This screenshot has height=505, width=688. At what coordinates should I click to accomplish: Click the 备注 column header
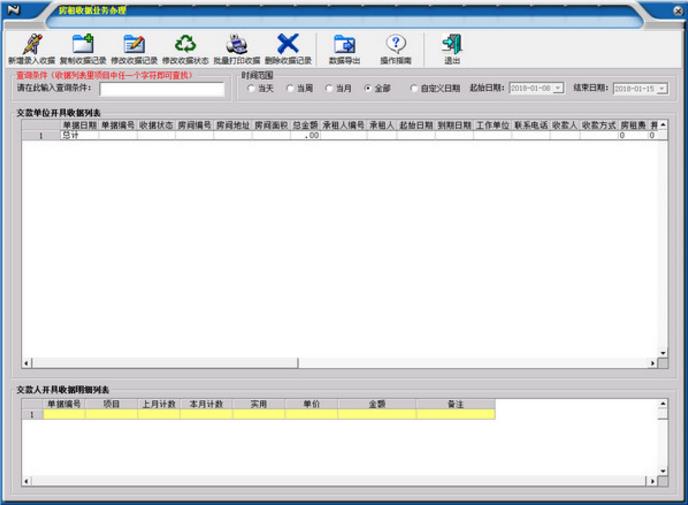[x=456, y=404]
